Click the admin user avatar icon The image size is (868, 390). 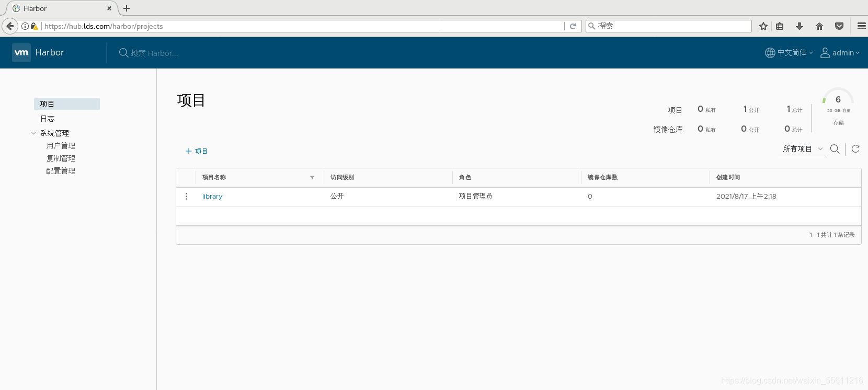825,53
